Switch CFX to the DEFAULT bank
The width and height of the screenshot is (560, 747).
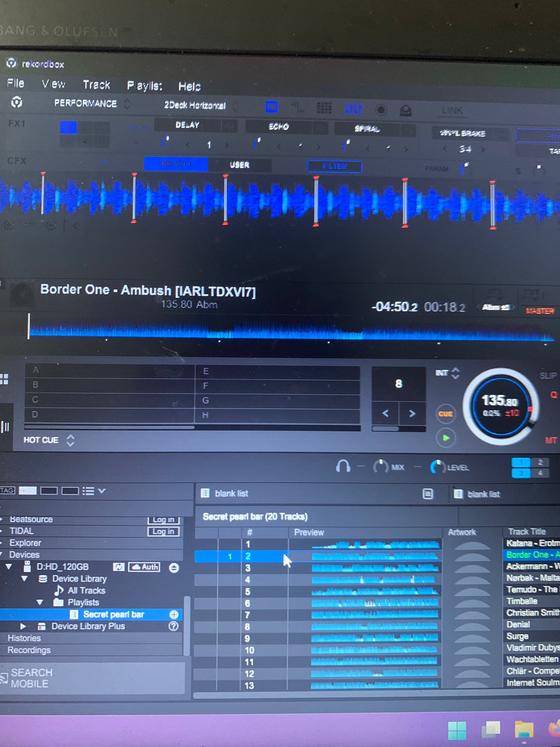click(x=176, y=164)
